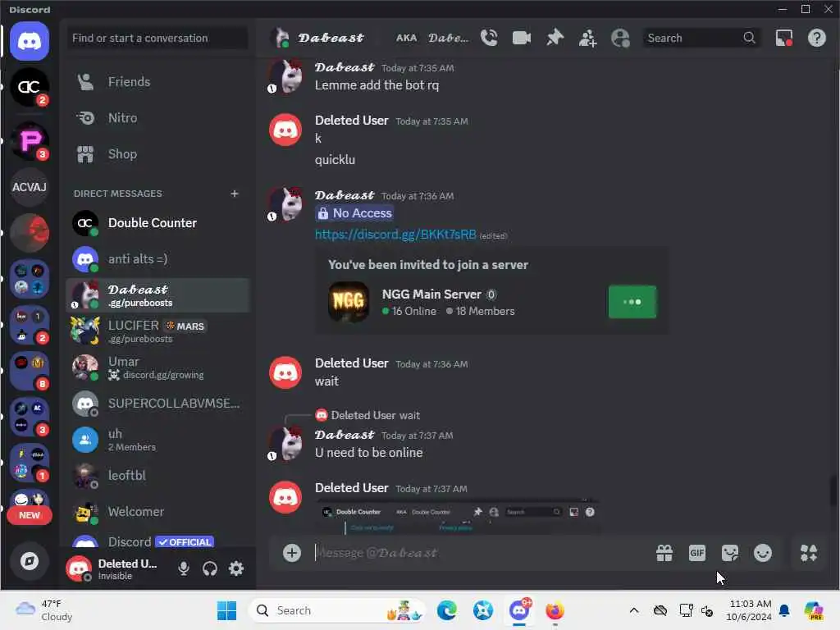The height and width of the screenshot is (630, 840).
Task: Send a gift with the gift icon
Action: click(664, 552)
